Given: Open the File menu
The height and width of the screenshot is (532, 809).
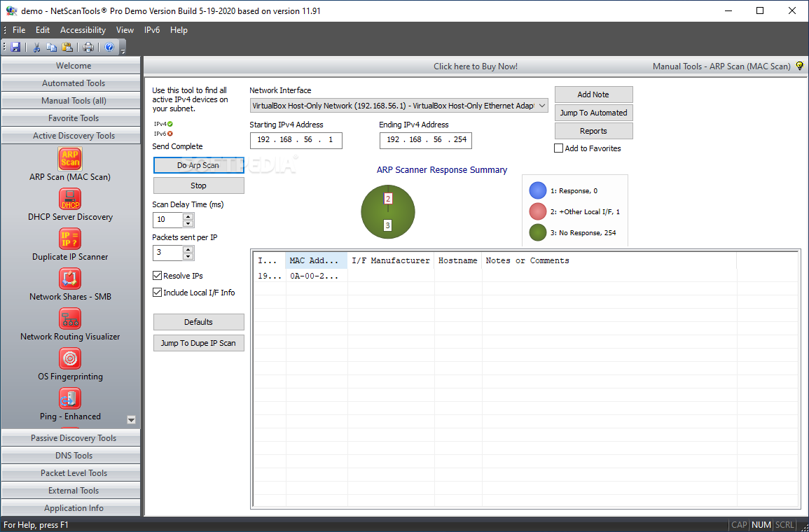Looking at the screenshot, I should point(19,30).
